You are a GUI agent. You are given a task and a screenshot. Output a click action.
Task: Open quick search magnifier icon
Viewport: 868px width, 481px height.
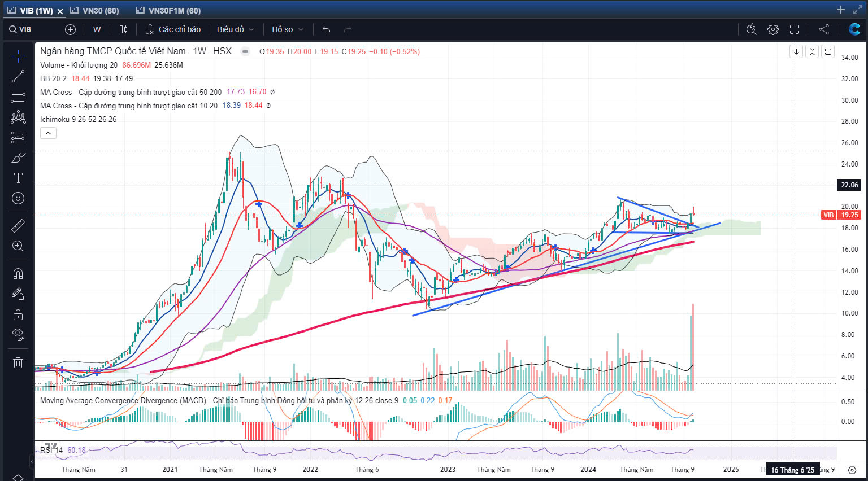click(x=751, y=29)
